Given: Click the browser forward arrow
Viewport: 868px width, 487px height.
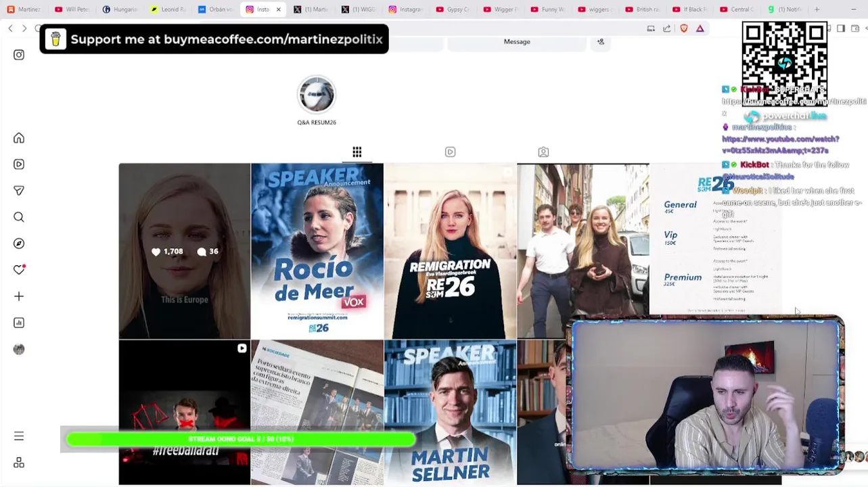Looking at the screenshot, I should [24, 28].
